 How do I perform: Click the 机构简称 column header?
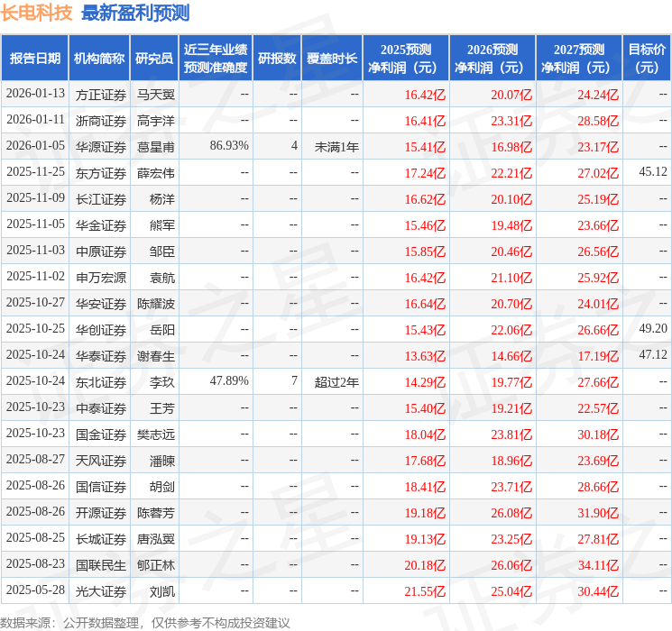(99, 59)
